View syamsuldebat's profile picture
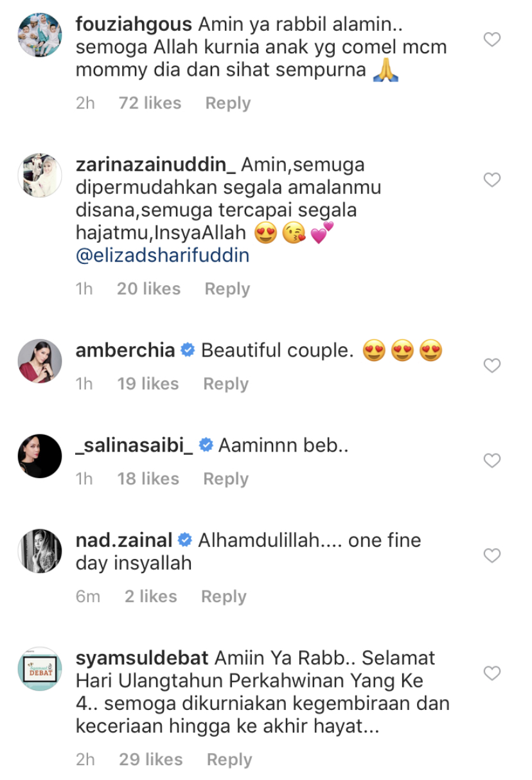Screen dimensions: 532x780 [40, 669]
